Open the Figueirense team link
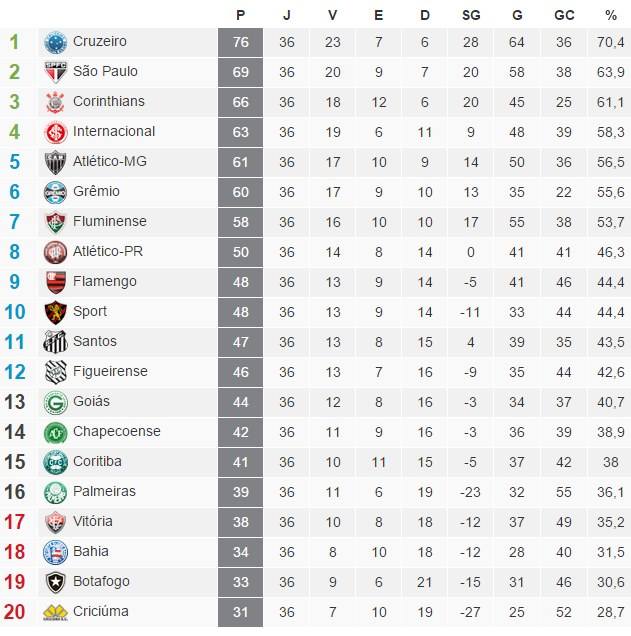Screen dimensions: 631x636 pos(110,372)
